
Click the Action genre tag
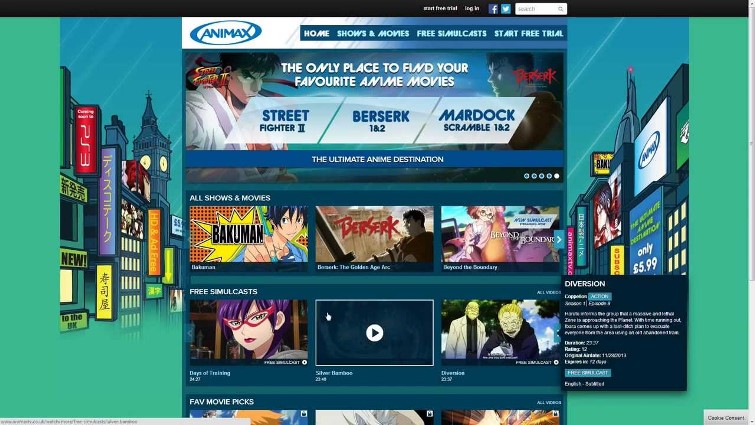click(599, 297)
